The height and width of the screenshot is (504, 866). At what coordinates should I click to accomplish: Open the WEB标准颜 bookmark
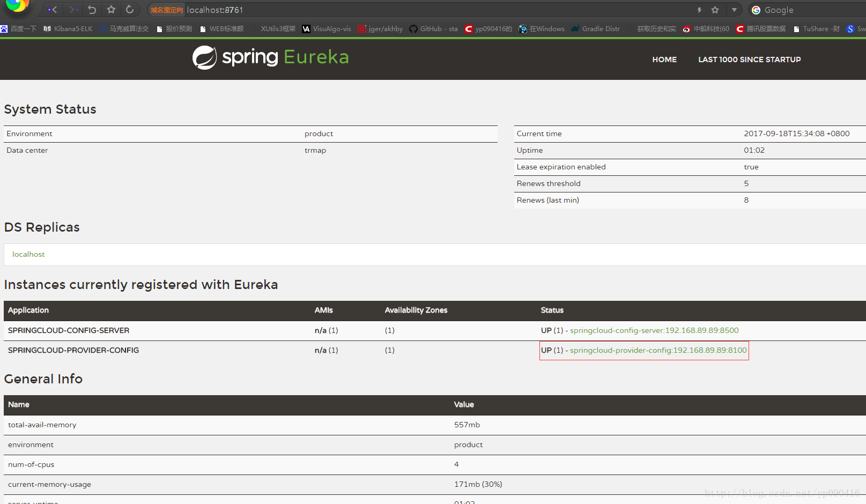tap(221, 29)
